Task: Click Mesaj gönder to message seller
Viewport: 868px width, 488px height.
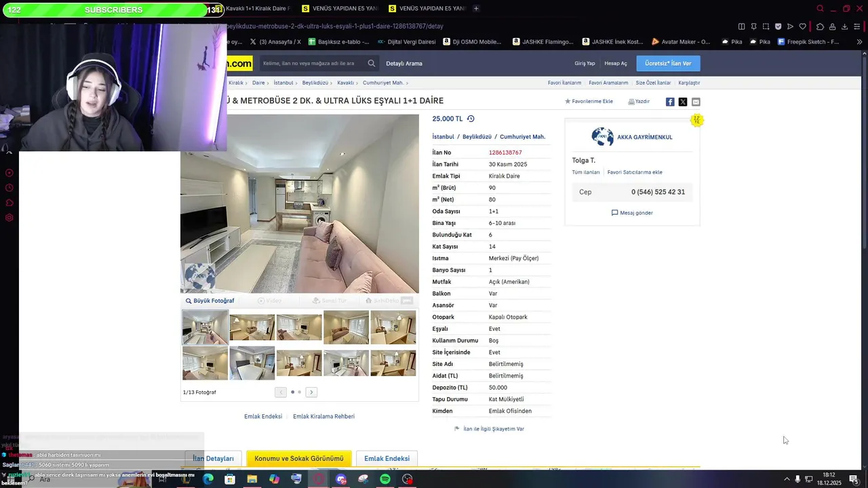Action: (632, 213)
